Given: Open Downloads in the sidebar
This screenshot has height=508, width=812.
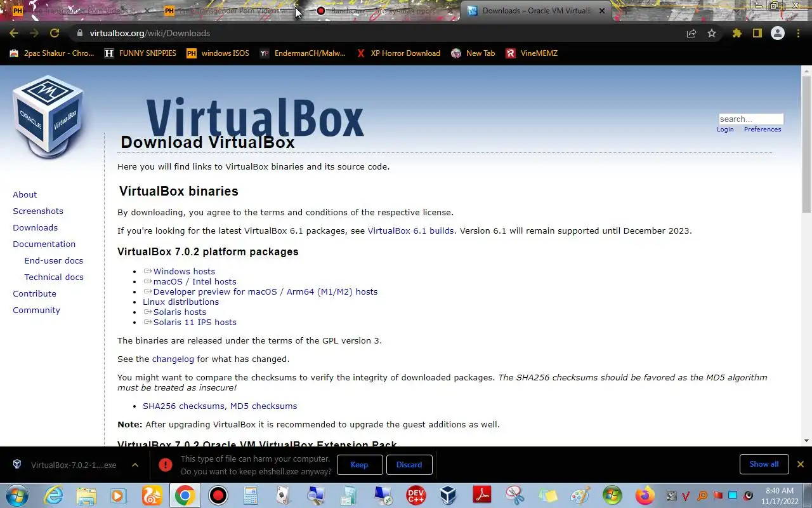Looking at the screenshot, I should [35, 227].
